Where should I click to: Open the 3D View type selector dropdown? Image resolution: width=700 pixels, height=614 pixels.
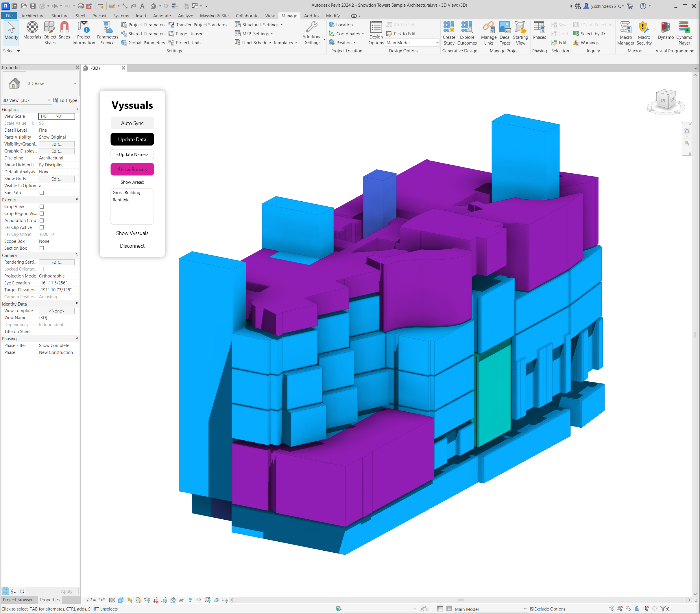pyautogui.click(x=75, y=83)
